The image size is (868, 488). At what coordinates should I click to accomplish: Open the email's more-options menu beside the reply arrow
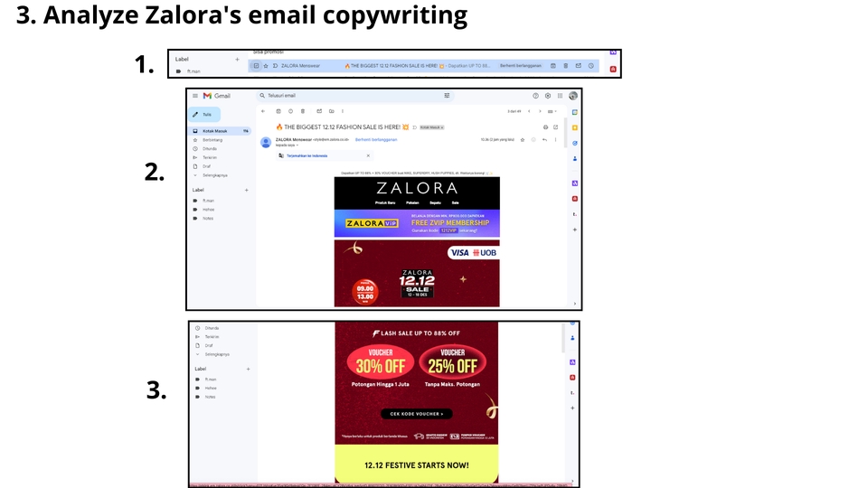[x=555, y=139]
